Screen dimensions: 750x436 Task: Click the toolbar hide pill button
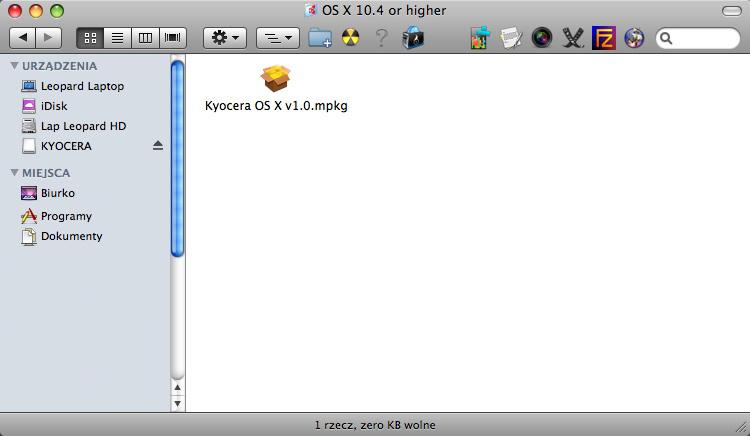(731, 11)
